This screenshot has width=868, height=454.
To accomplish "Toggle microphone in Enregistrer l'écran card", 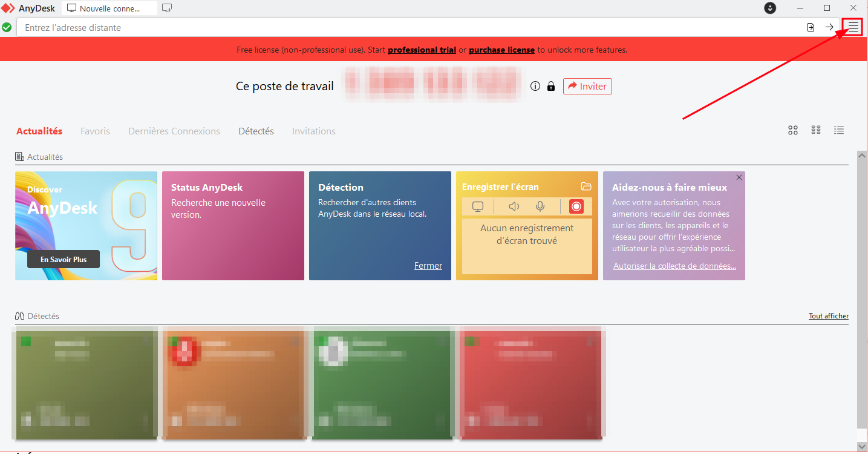I will point(540,206).
